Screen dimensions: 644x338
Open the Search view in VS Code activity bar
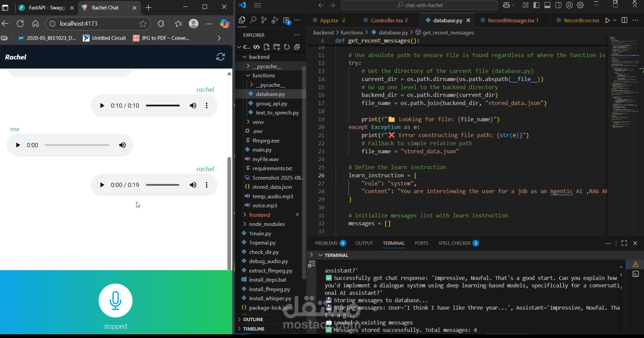tap(253, 20)
